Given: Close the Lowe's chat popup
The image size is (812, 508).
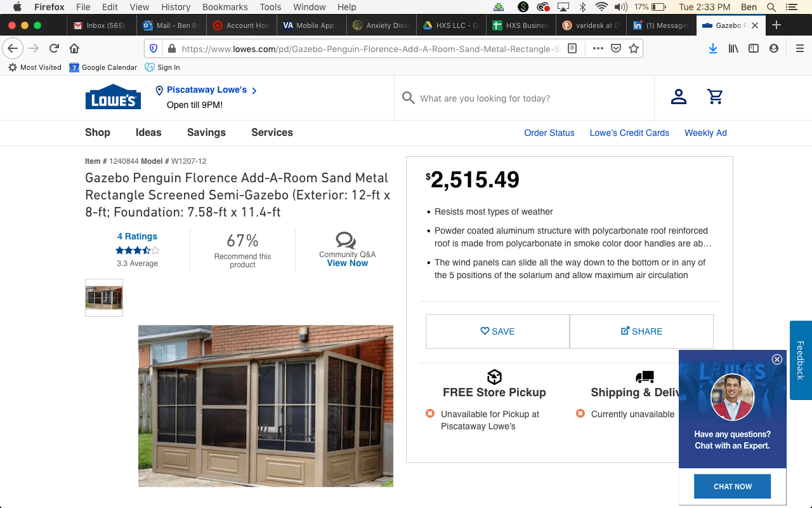Looking at the screenshot, I should tap(777, 359).
